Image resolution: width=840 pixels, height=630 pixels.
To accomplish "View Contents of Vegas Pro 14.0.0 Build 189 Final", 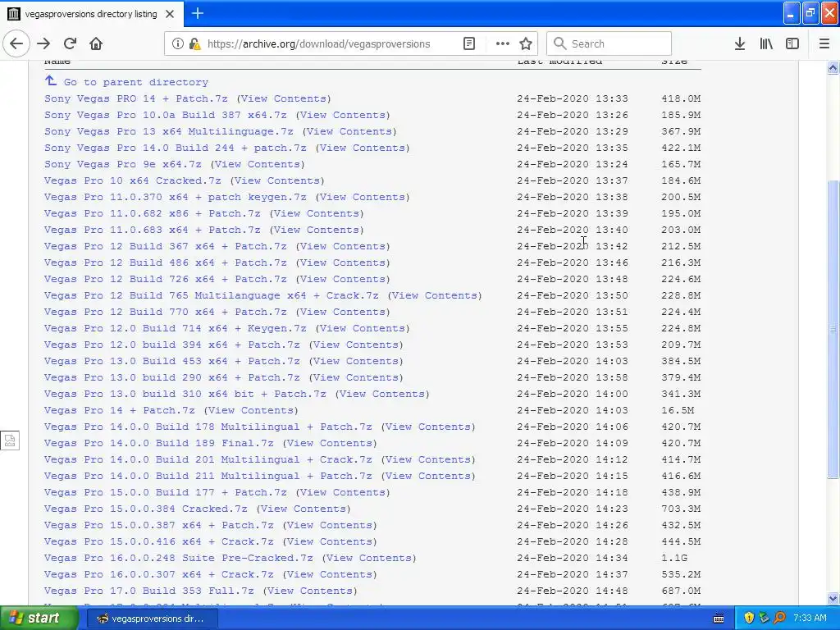I will [330, 443].
